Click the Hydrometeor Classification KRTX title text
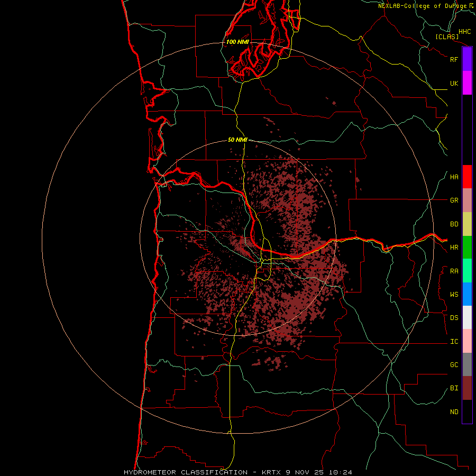476x476 pixels. coord(237,472)
